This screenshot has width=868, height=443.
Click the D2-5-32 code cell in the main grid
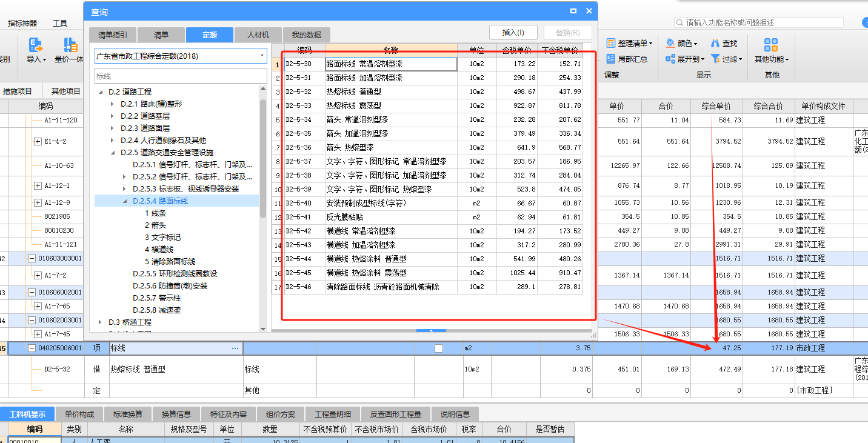click(x=57, y=369)
